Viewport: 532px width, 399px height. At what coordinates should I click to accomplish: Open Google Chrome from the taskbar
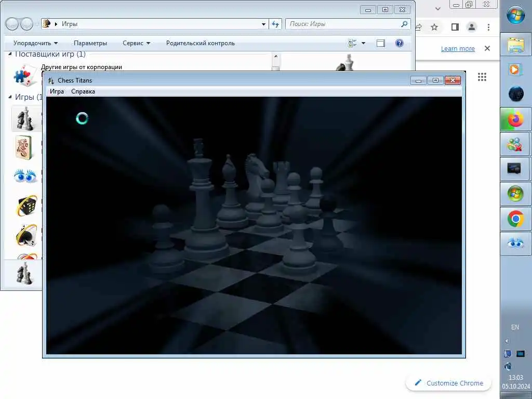(x=516, y=219)
